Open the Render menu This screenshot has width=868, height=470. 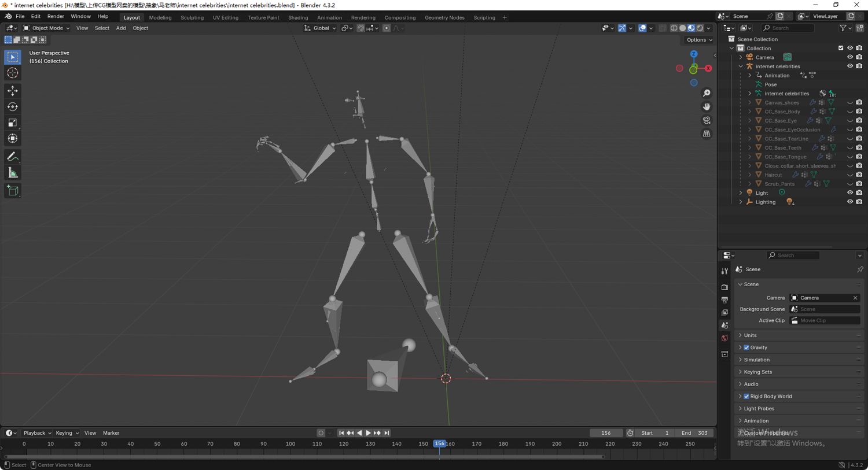pos(56,17)
